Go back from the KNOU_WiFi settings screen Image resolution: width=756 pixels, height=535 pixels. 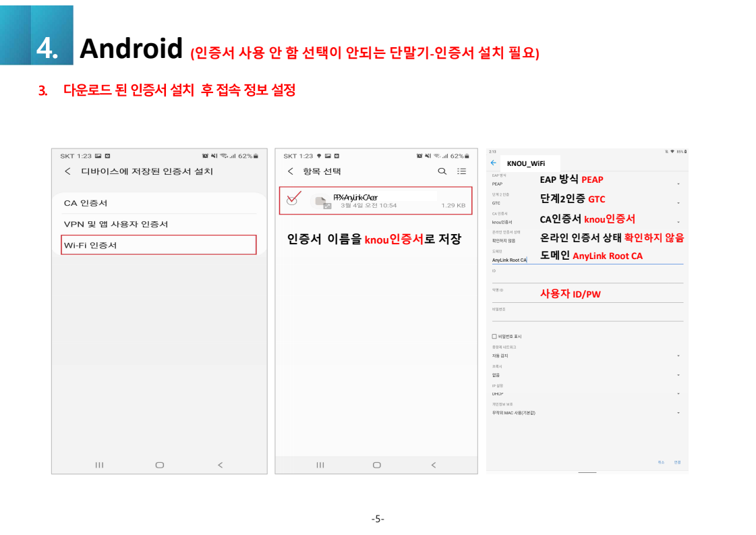493,163
